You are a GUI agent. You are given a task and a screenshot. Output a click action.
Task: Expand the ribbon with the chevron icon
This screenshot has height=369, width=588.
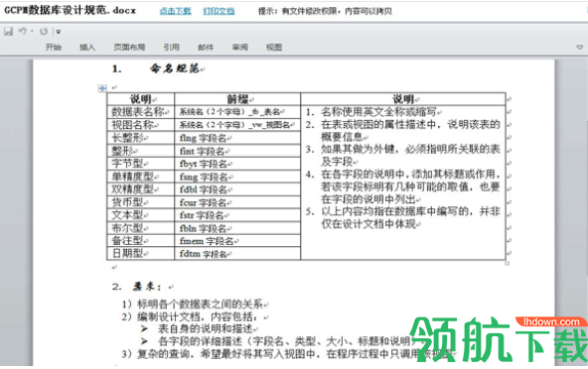(x=579, y=48)
